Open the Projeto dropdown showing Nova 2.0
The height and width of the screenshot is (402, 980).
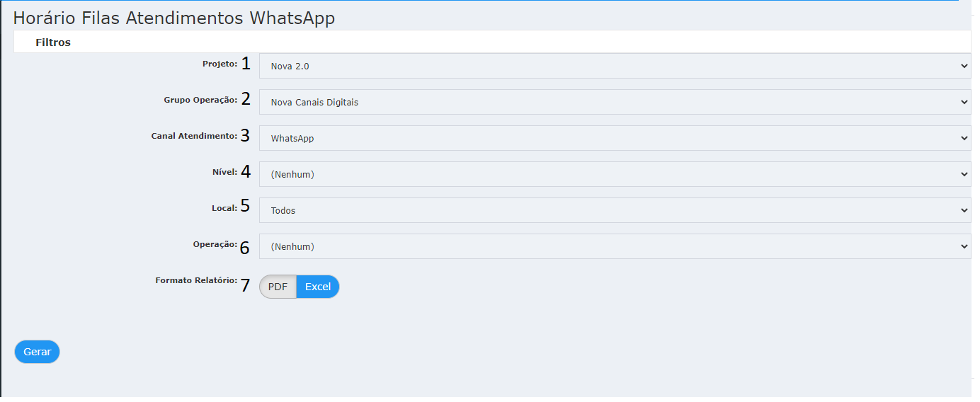[615, 66]
